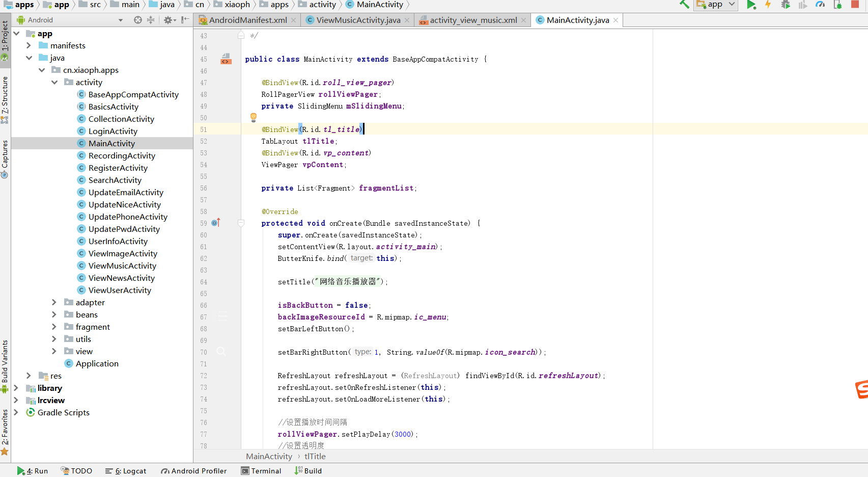This screenshot has width=868, height=477.
Task: Select RecordingActivity in project tree
Action: pos(122,156)
